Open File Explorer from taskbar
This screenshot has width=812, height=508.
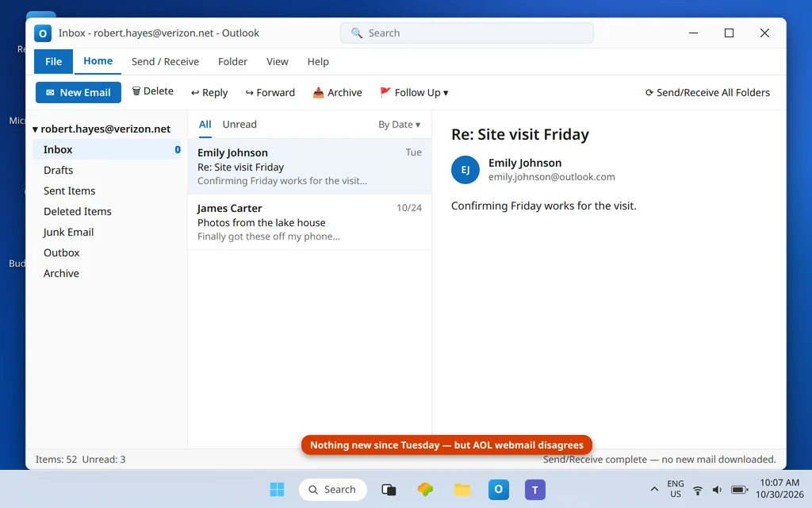pos(462,489)
